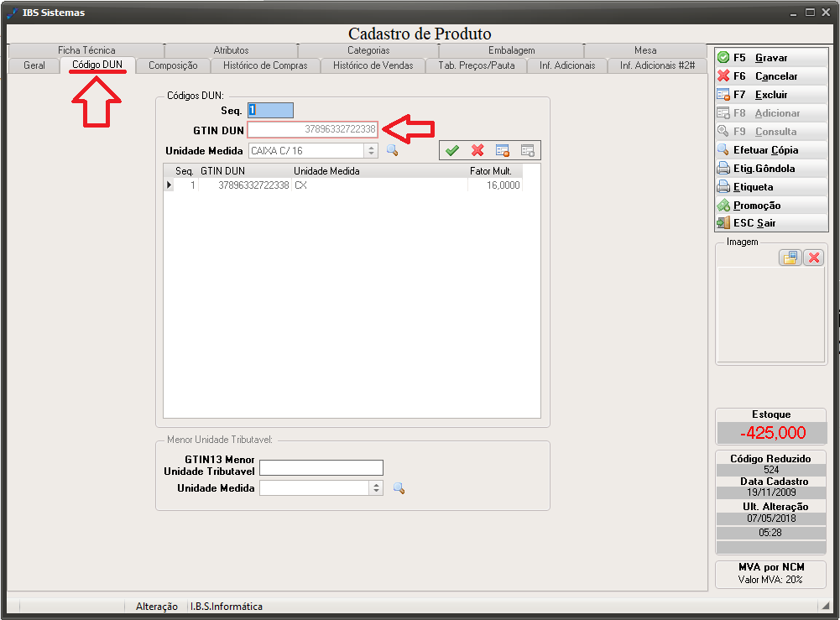840x620 pixels.
Task: Click GTIN13 Menor Unidade Tributavel field
Action: point(321,467)
